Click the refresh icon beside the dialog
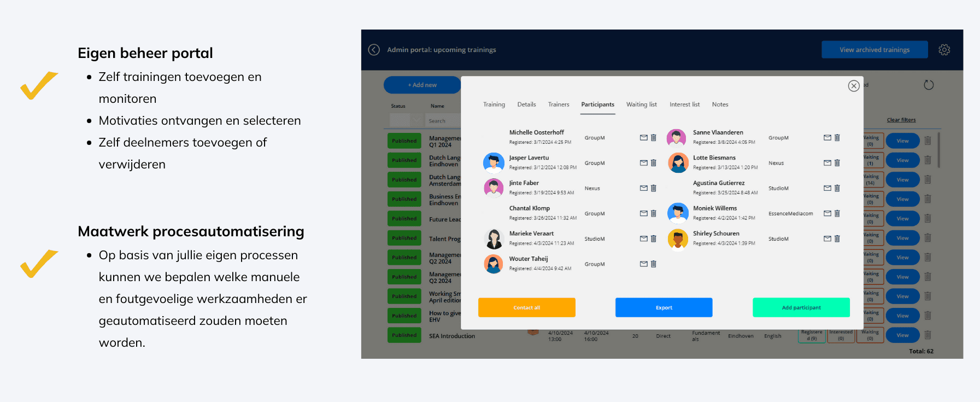 pyautogui.click(x=928, y=85)
